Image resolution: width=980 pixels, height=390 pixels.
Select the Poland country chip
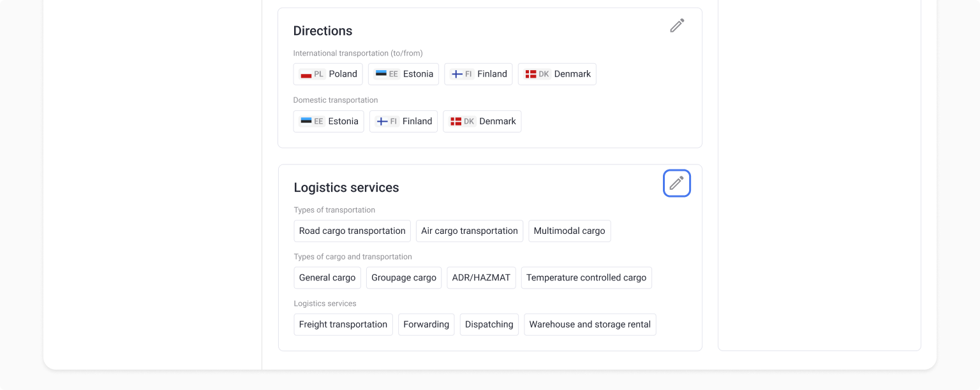[328, 74]
